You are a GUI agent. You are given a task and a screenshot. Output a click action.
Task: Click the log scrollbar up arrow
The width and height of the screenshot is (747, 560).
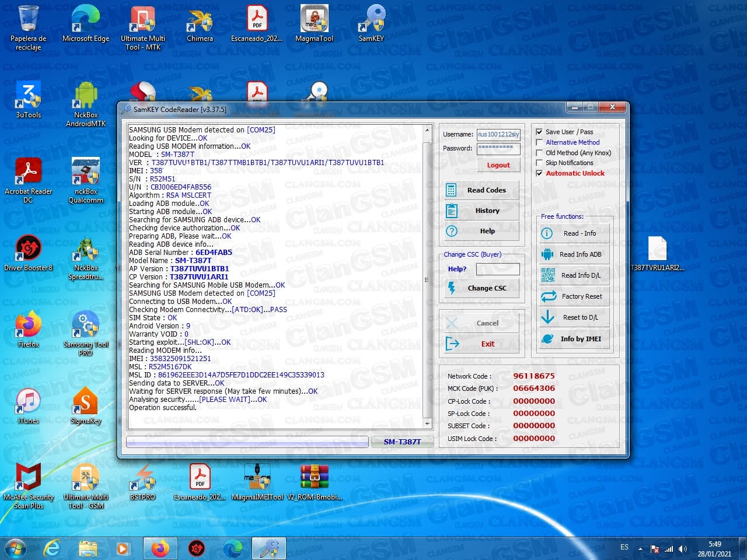[427, 129]
